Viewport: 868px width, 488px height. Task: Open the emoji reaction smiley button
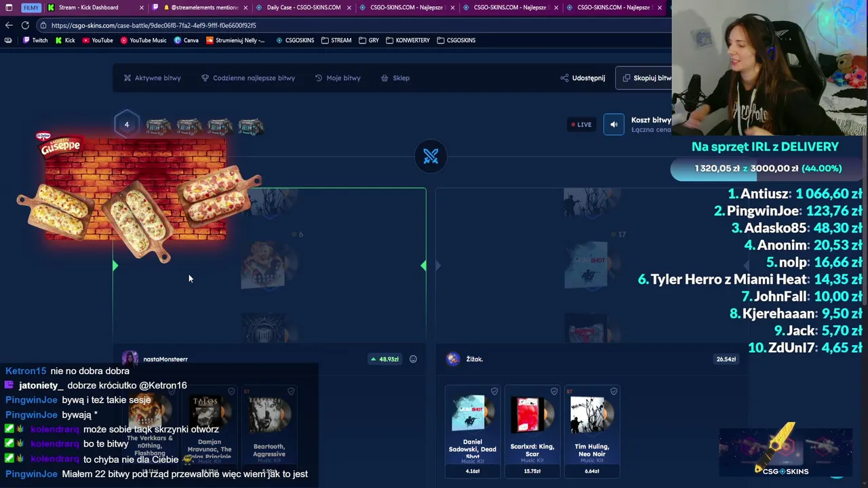click(x=413, y=359)
